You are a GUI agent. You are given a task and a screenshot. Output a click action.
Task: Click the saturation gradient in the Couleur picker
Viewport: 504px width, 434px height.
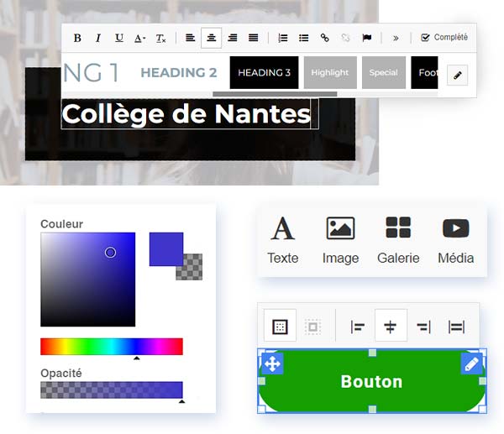pyautogui.click(x=87, y=280)
